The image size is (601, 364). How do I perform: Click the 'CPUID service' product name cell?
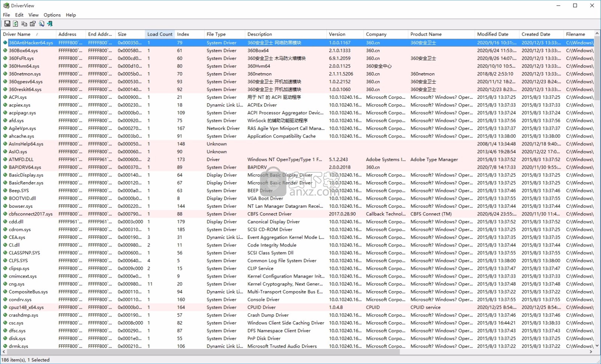click(x=426, y=307)
